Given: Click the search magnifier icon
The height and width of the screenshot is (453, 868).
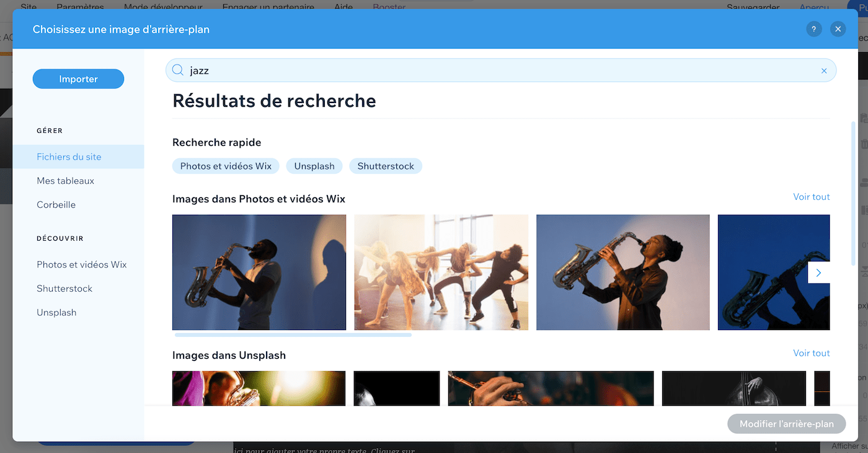Looking at the screenshot, I should tap(178, 70).
